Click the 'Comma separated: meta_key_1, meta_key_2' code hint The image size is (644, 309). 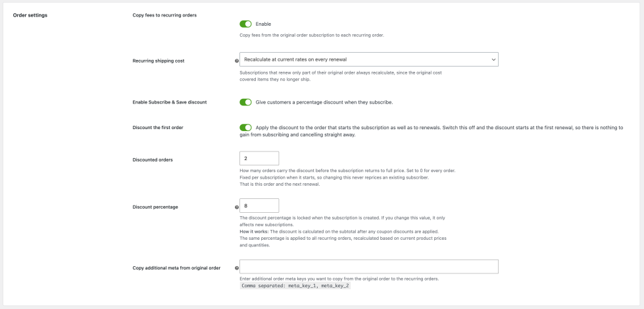295,285
